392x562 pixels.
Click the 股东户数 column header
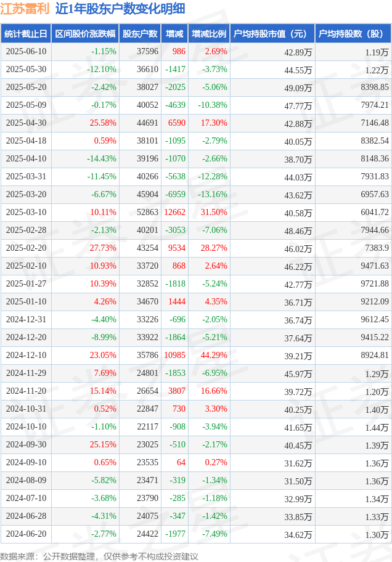(140, 34)
